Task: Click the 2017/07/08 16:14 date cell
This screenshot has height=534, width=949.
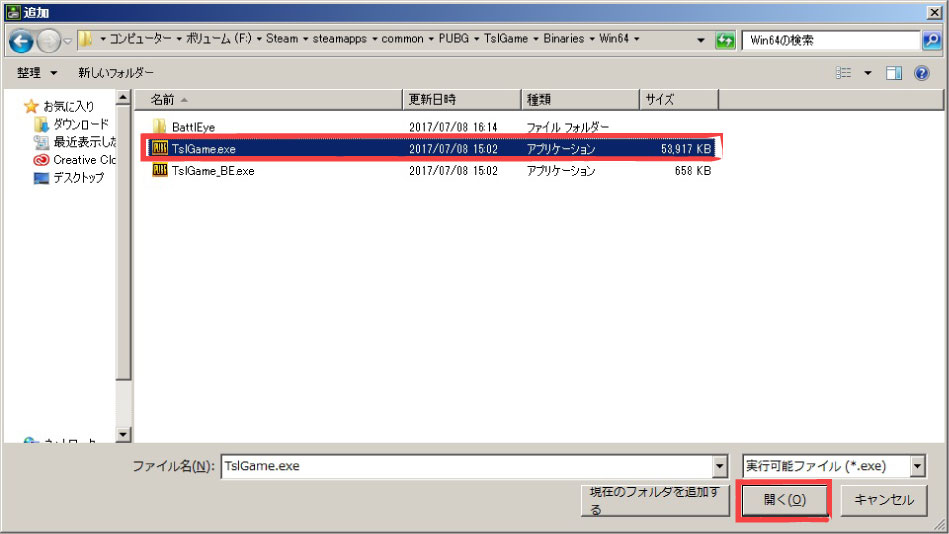Action: (453, 127)
